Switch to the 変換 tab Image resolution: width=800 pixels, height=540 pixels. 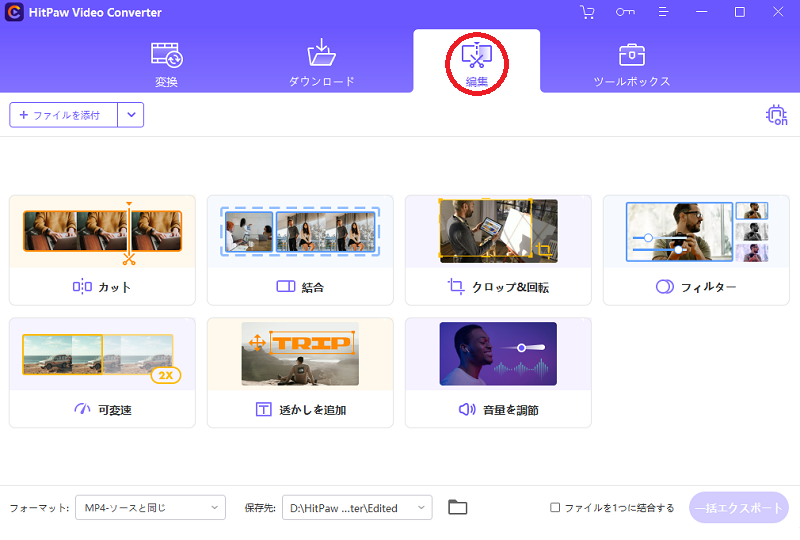click(x=166, y=62)
